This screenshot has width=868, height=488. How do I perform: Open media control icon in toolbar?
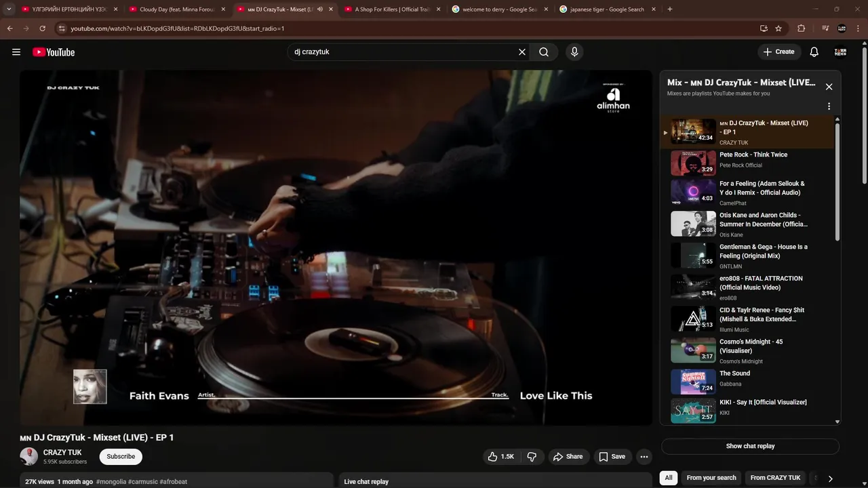(825, 28)
